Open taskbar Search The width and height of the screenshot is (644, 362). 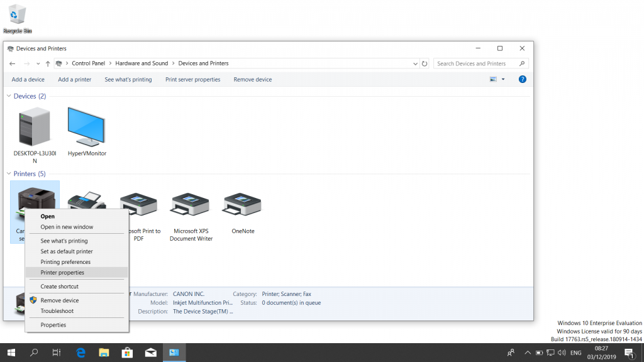pos(34,353)
